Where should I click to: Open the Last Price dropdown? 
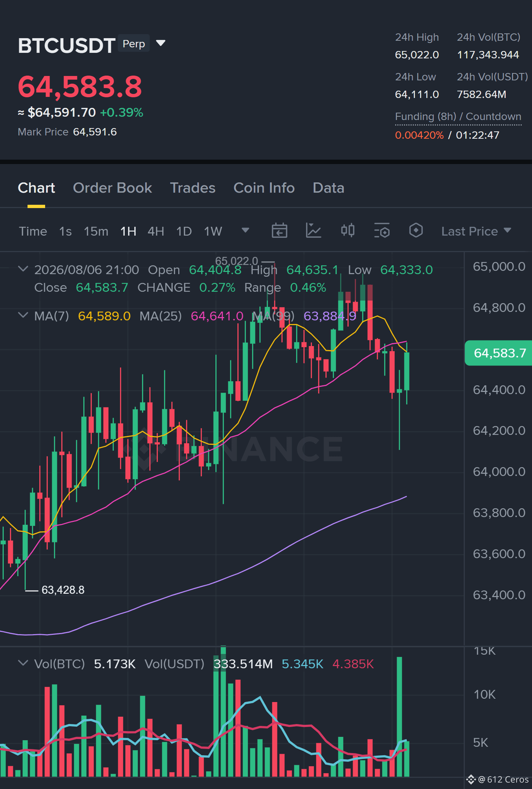coord(476,231)
